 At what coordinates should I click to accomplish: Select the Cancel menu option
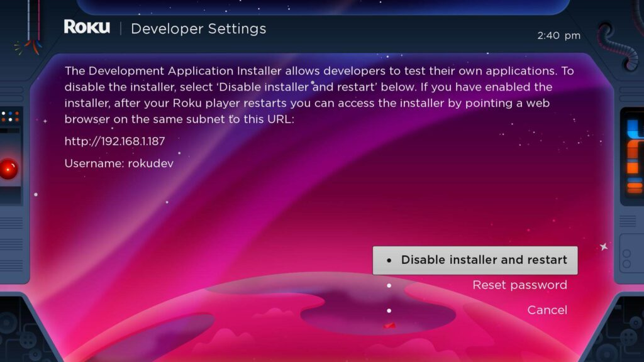tap(547, 310)
